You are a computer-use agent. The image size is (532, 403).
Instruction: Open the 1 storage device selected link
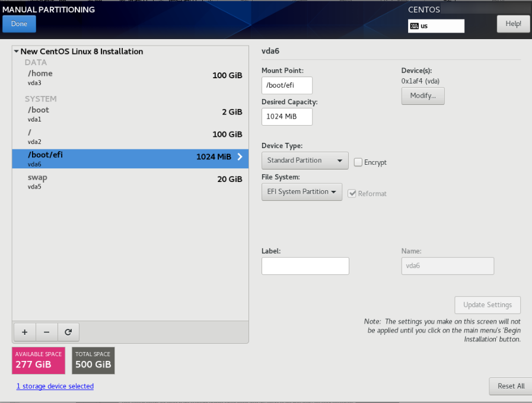(x=55, y=386)
